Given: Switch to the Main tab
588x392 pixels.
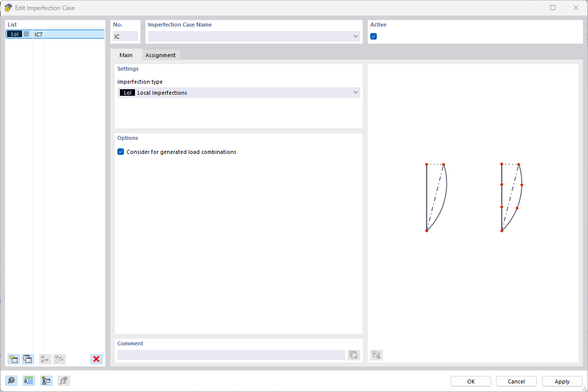Looking at the screenshot, I should (126, 55).
